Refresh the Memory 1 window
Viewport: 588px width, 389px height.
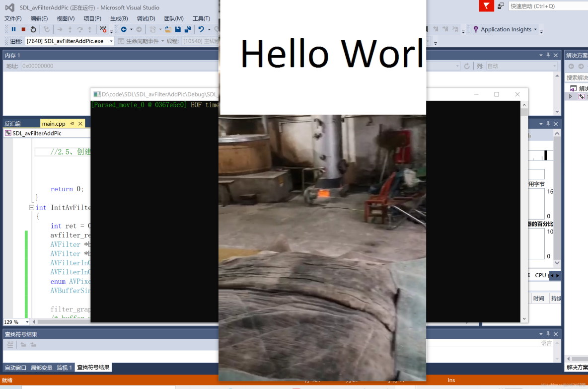(467, 66)
